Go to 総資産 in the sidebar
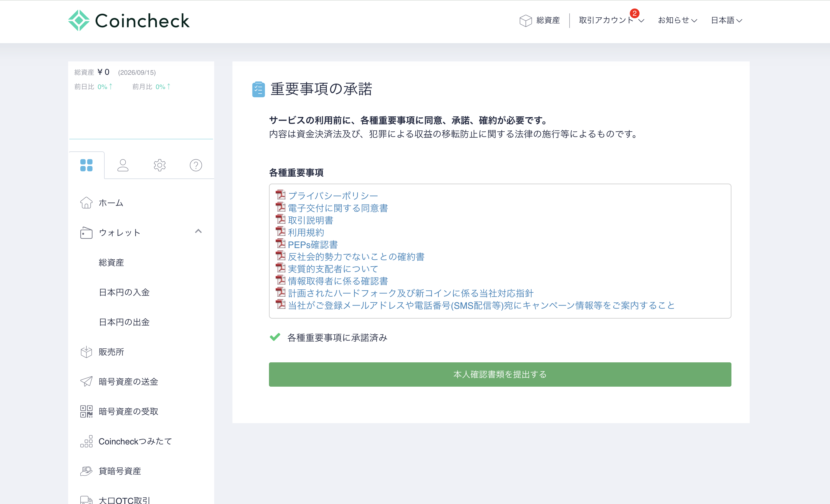830x504 pixels. tap(111, 262)
